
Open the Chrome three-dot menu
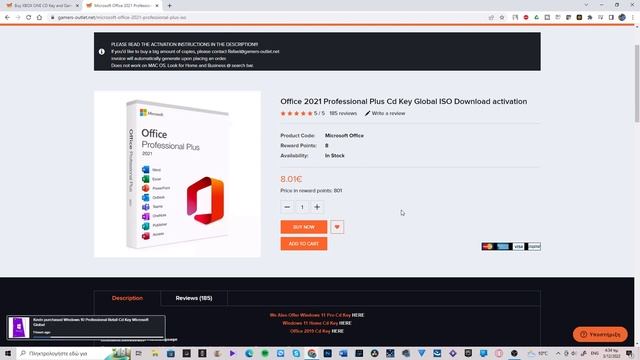pos(633,18)
